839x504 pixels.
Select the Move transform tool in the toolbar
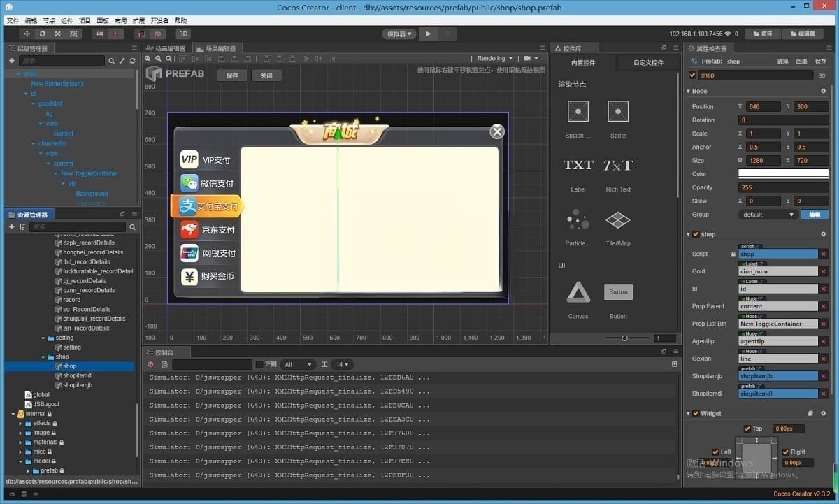(27, 34)
